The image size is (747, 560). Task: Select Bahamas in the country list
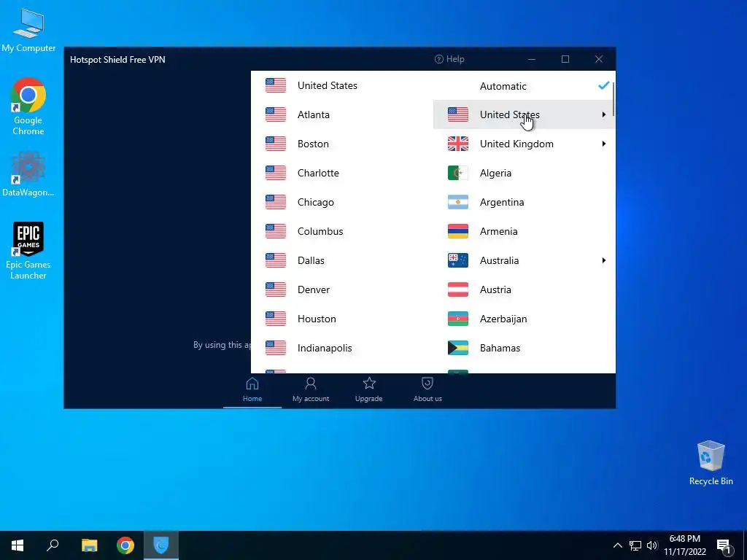524,348
